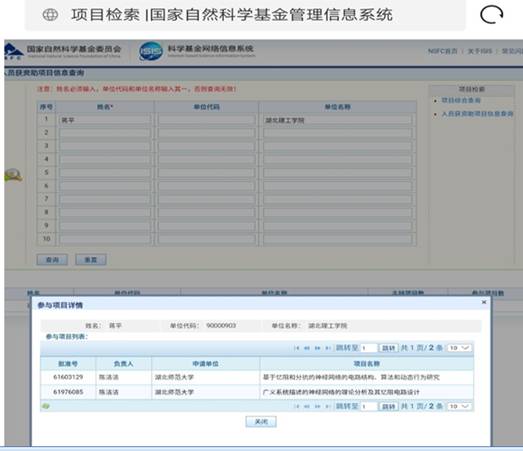
Task: Click the globe icon in the address bar
Action: coord(50,15)
